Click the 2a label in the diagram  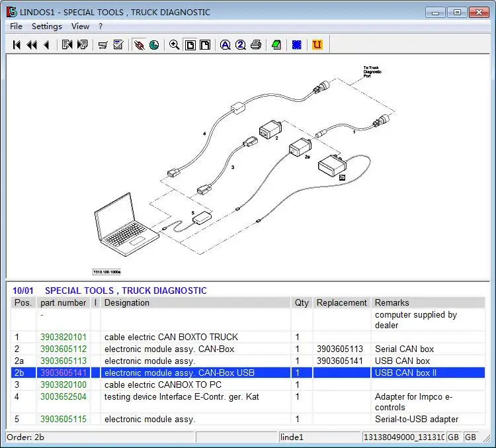pyautogui.click(x=307, y=157)
